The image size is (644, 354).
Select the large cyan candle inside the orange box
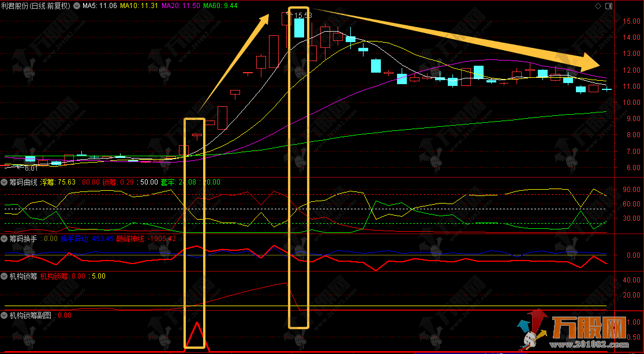click(x=299, y=28)
